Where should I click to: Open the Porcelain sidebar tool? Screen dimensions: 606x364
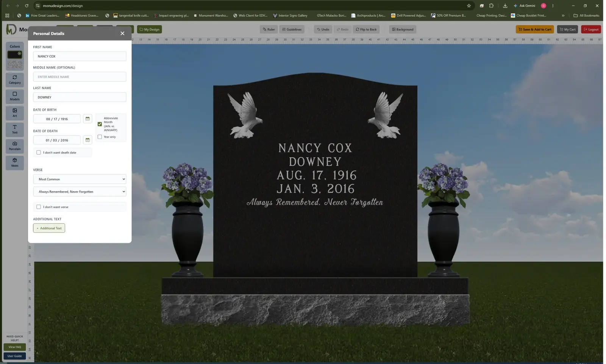coord(15,146)
